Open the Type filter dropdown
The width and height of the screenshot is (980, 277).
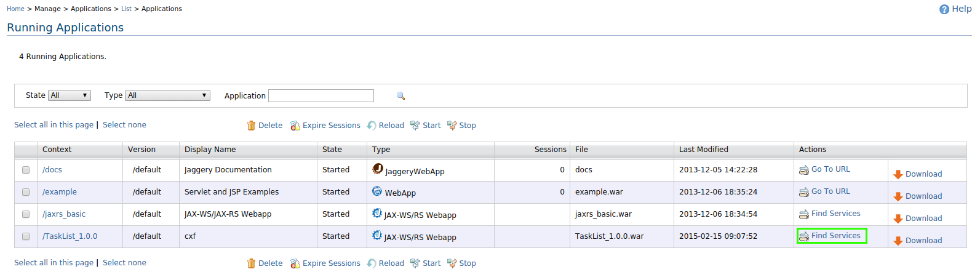[x=167, y=95]
